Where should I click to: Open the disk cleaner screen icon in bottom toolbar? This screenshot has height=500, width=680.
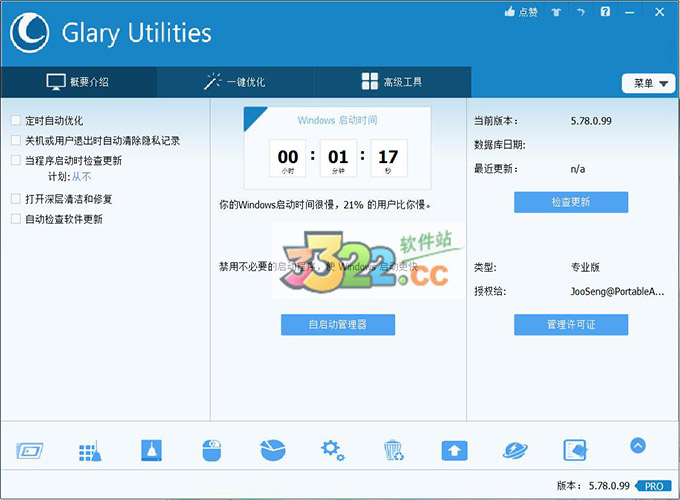coord(29,451)
